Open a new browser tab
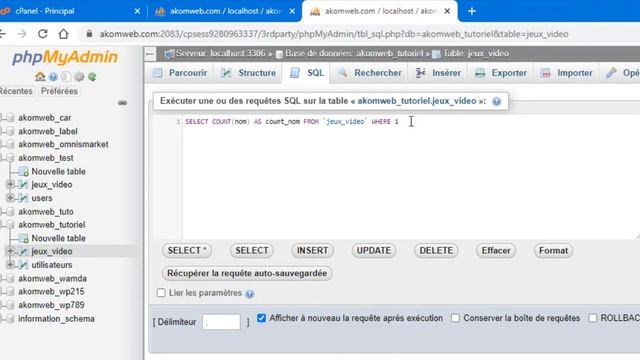The width and height of the screenshot is (640, 360). (472, 11)
